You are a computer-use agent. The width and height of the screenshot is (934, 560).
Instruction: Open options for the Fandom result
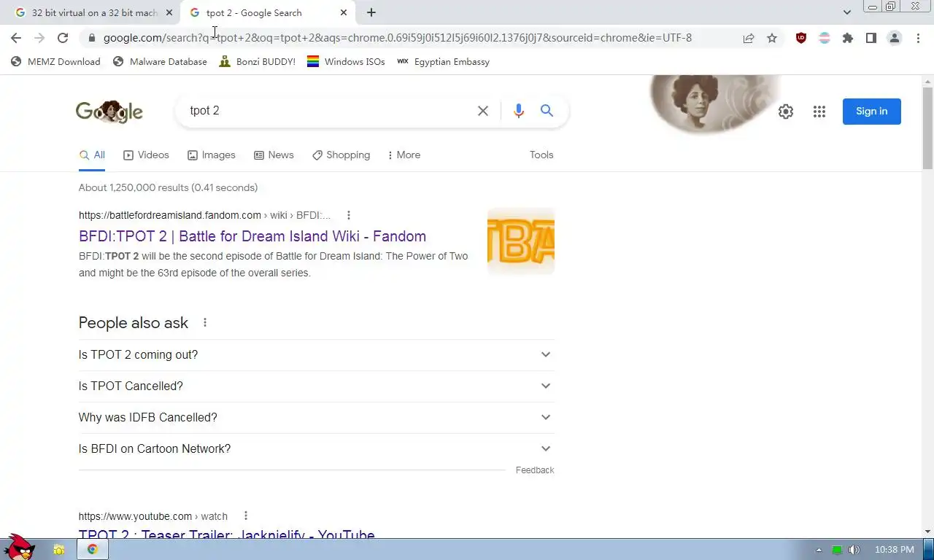click(349, 215)
